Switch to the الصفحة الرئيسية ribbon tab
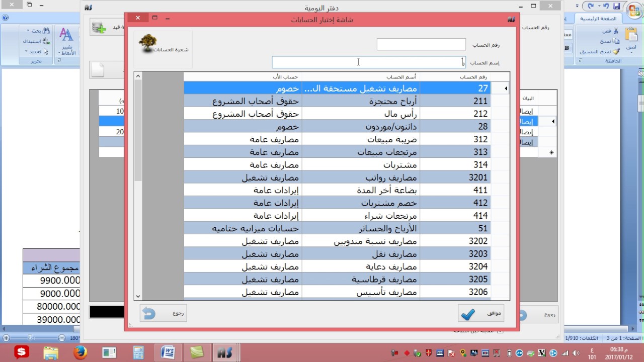The height and width of the screenshot is (362, 644). [599, 19]
